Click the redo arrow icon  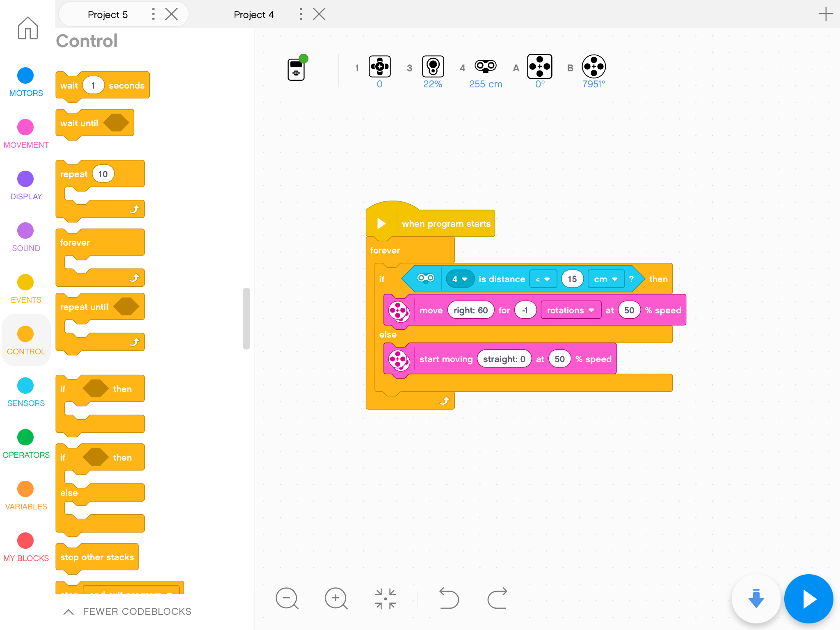(x=498, y=598)
